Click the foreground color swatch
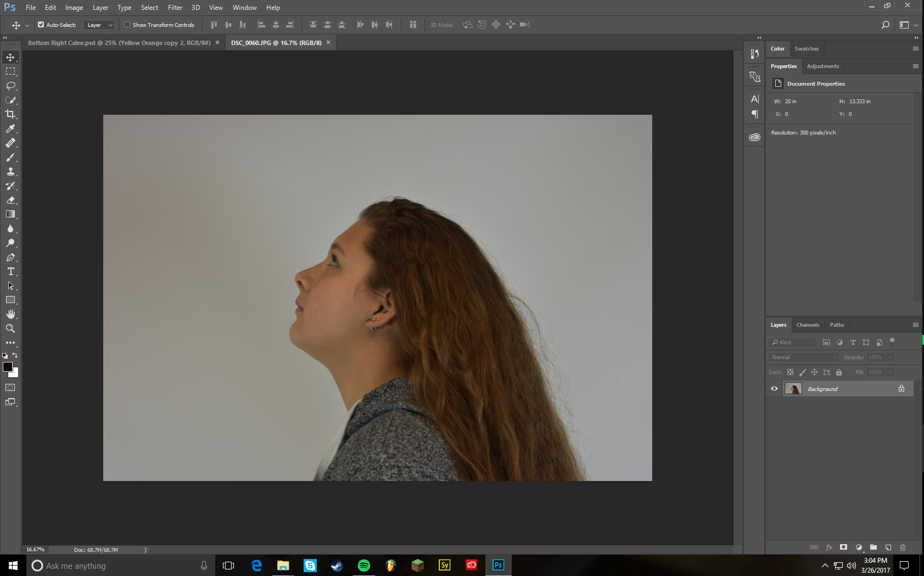Screen dimensions: 924x576 8,367
